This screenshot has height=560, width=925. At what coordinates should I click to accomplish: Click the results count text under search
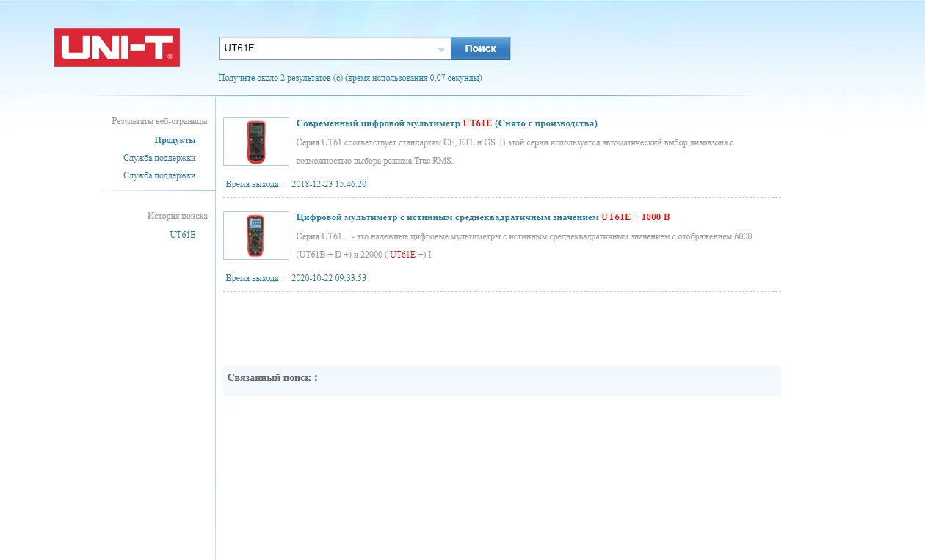click(x=350, y=78)
